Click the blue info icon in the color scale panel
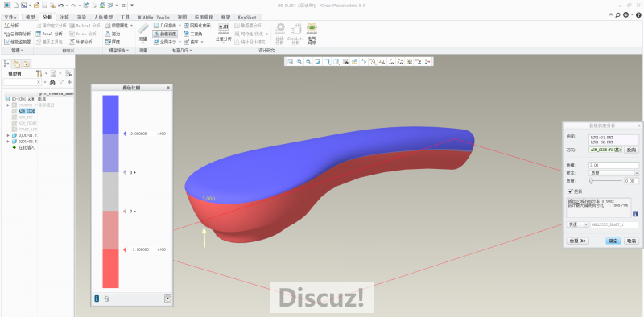The image size is (644, 317). point(97,298)
